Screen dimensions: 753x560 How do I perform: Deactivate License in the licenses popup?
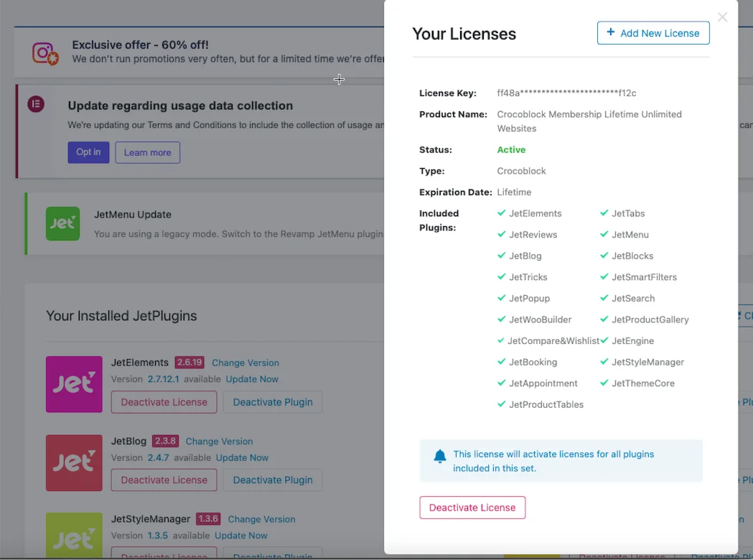coord(472,508)
